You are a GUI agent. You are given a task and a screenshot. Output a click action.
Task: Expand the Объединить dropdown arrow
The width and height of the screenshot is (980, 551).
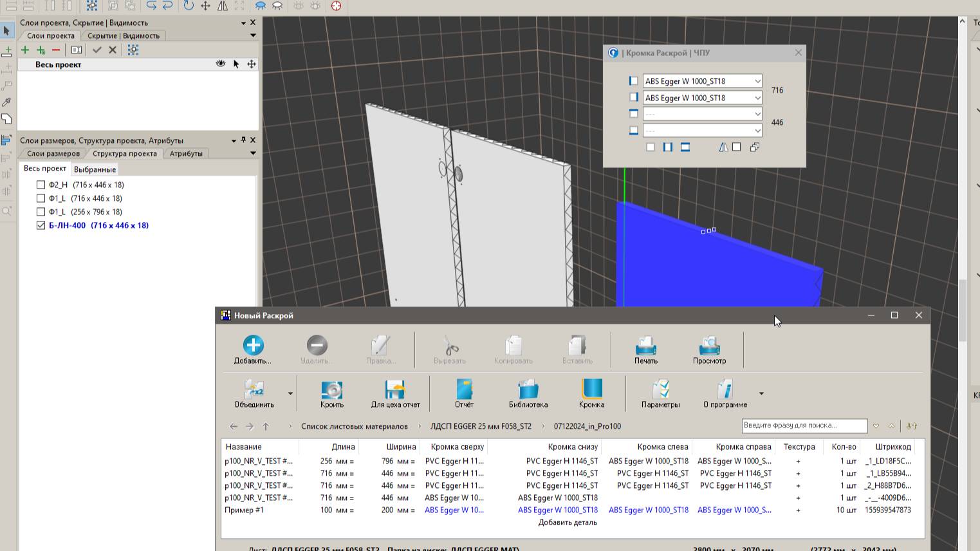[290, 393]
